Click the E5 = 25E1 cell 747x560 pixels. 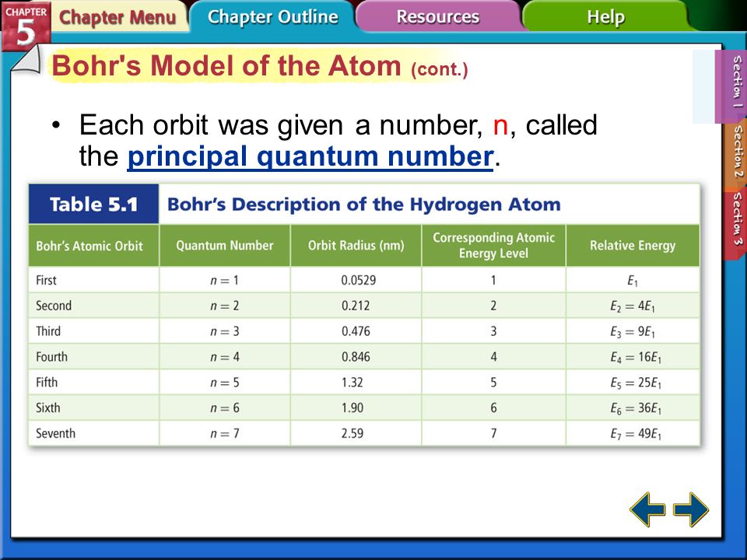[x=633, y=383]
